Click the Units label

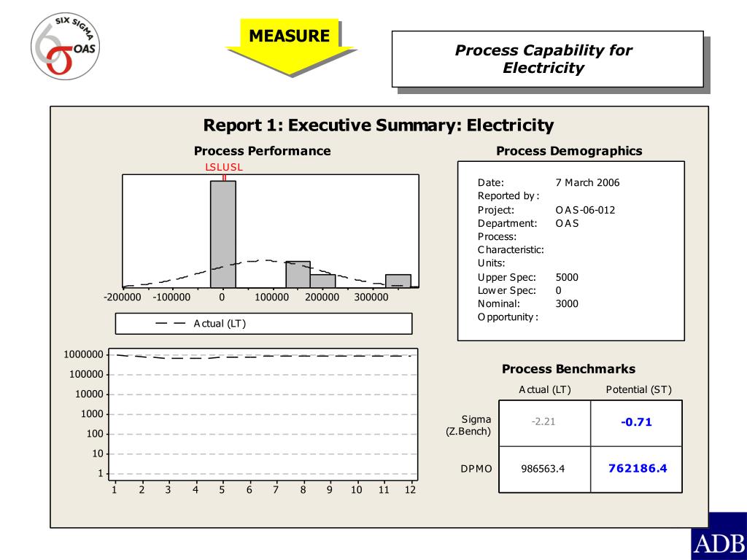coord(491,262)
